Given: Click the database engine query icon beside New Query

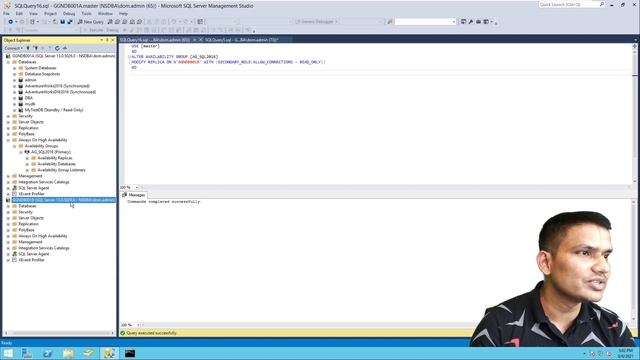Looking at the screenshot, I should click(110, 22).
